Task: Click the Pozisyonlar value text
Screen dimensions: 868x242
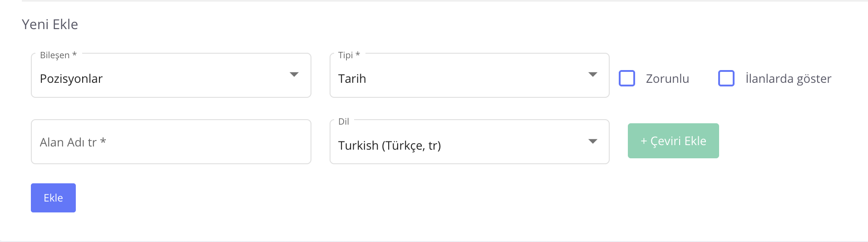Action: [71, 79]
